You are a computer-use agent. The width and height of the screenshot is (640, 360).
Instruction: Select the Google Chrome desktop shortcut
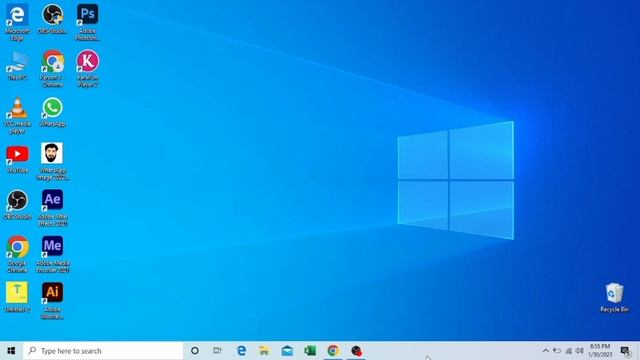[17, 255]
